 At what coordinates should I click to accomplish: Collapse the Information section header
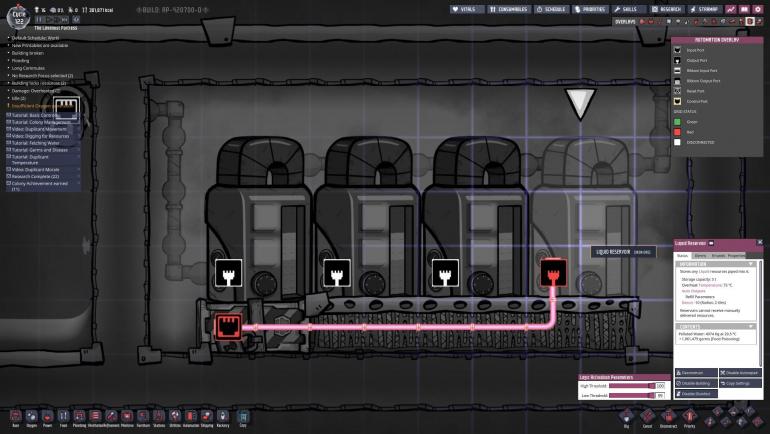(x=717, y=264)
